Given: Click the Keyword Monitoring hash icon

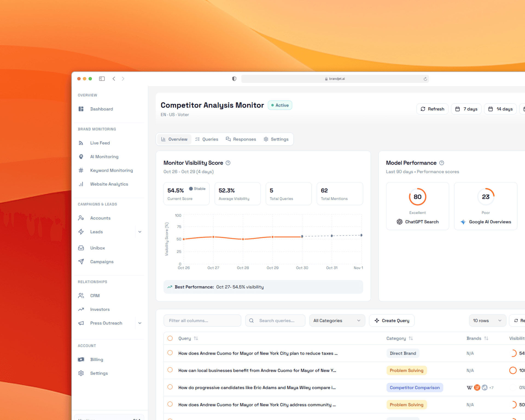Looking at the screenshot, I should [81, 170].
